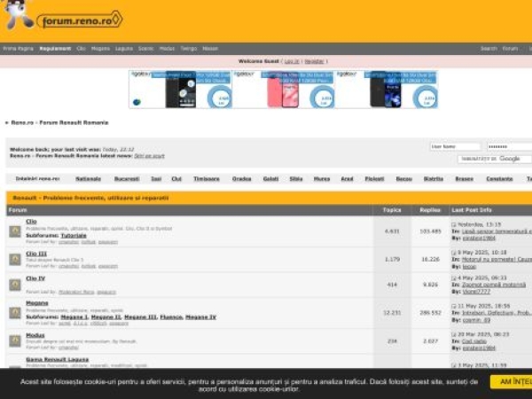Open last post icon dated 11 May 2025

(454, 306)
